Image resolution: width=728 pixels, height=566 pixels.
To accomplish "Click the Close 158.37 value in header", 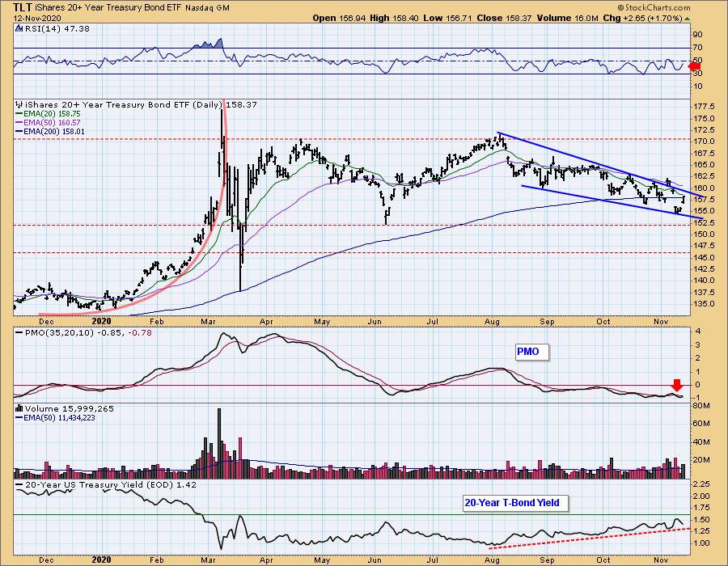I will pos(505,18).
